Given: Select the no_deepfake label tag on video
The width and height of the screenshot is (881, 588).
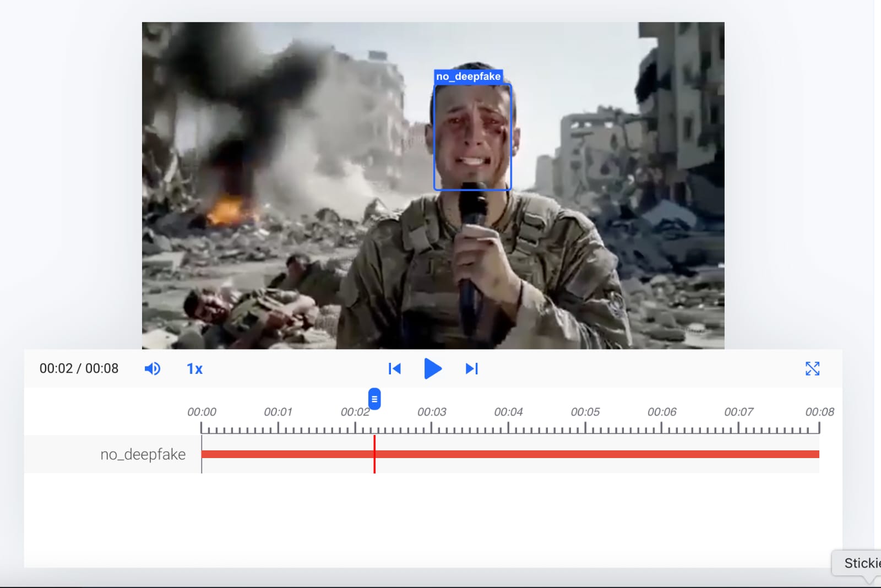Looking at the screenshot, I should pyautogui.click(x=469, y=77).
